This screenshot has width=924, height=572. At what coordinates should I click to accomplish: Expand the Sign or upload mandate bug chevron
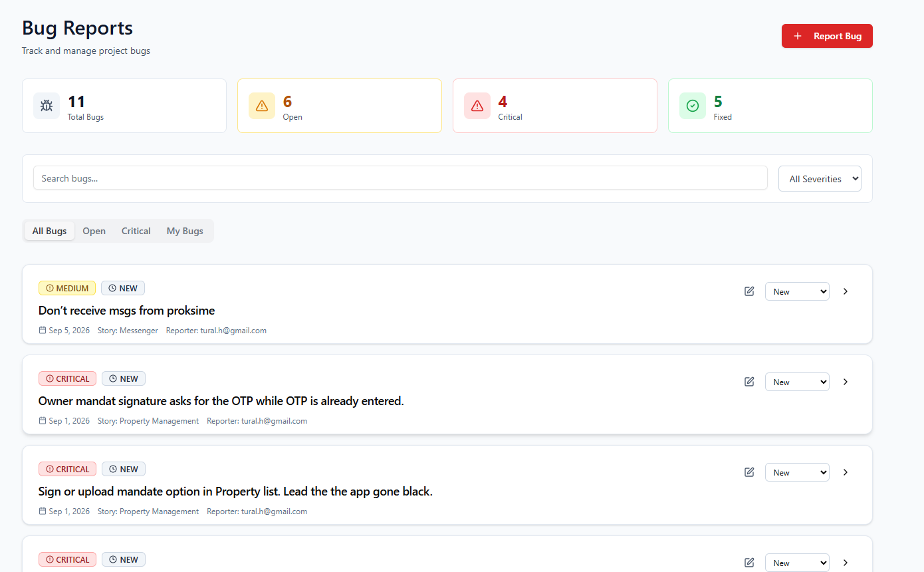[846, 472]
